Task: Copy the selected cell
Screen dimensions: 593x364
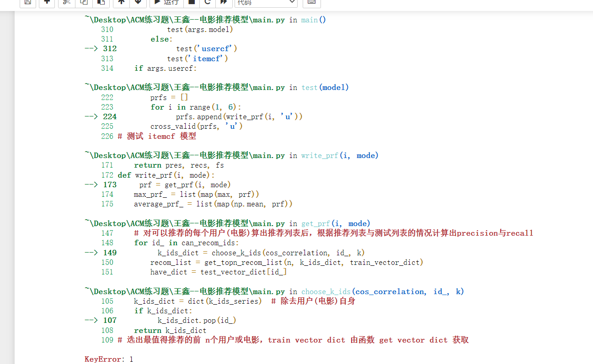Action: pyautogui.click(x=83, y=3)
